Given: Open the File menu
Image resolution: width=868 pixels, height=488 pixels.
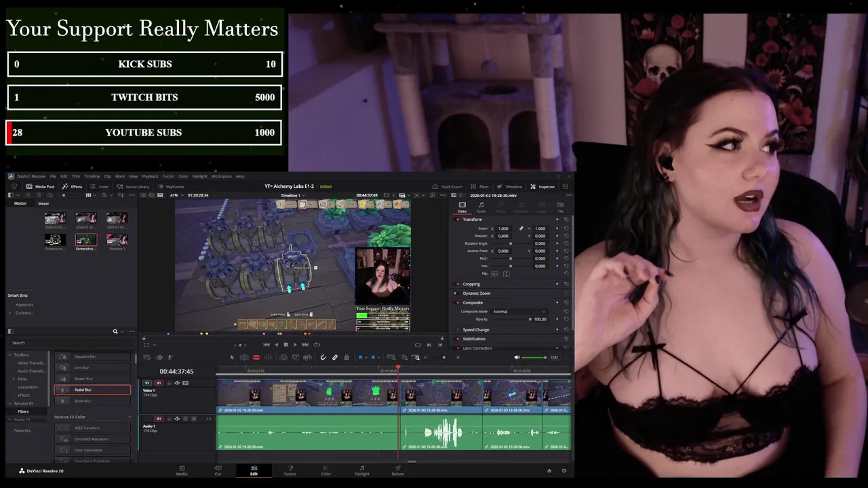Looking at the screenshot, I should pos(53,176).
